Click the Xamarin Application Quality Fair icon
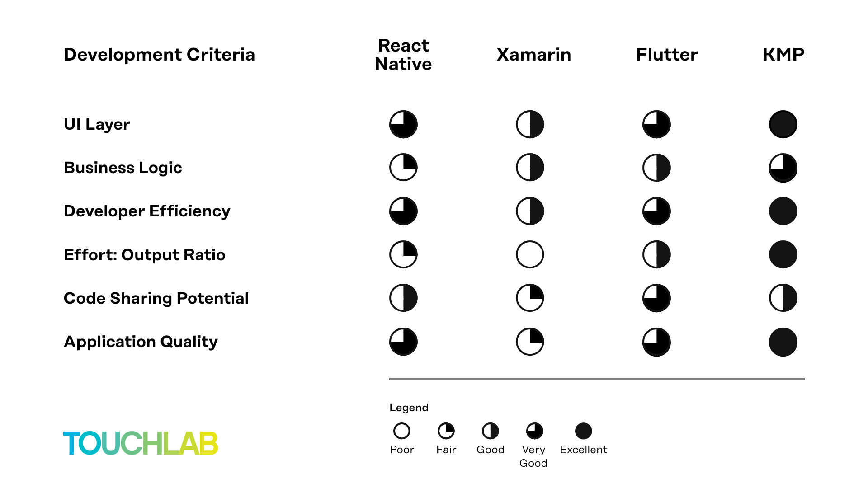 click(x=529, y=342)
